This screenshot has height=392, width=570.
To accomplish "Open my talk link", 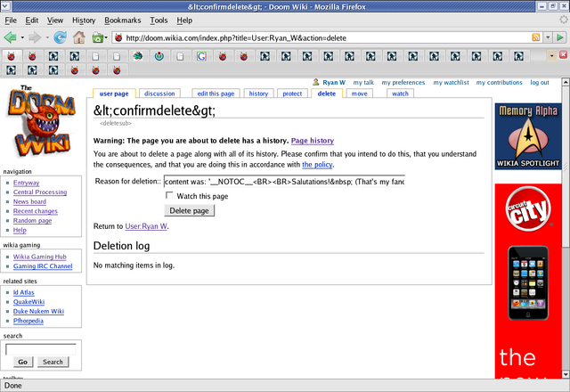I will coord(363,83).
